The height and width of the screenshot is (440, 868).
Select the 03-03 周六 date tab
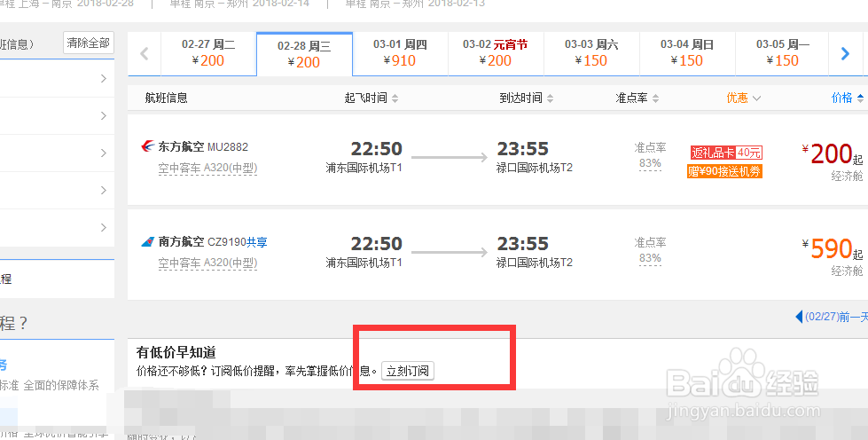591,53
